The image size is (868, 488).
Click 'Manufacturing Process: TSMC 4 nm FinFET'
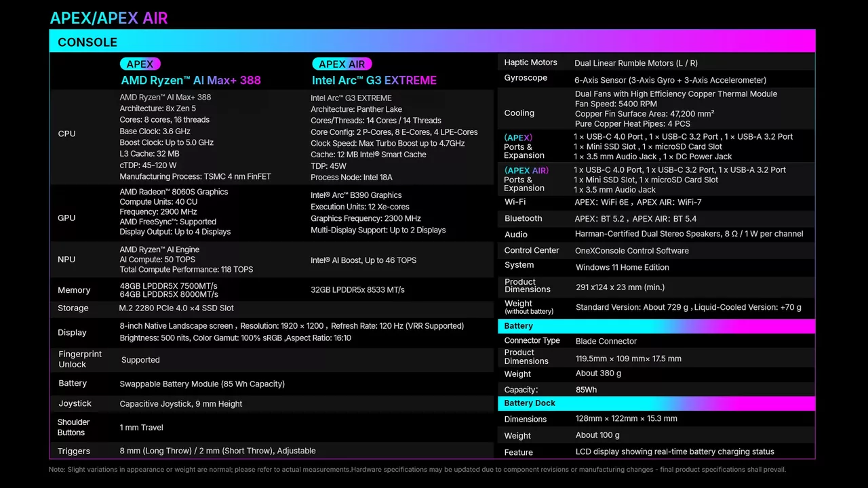click(x=195, y=176)
